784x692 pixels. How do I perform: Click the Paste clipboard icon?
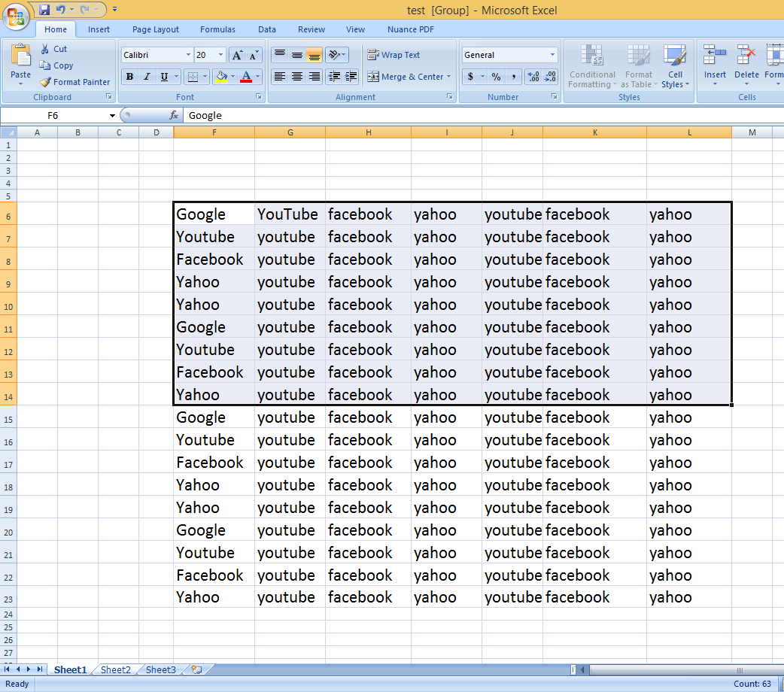pyautogui.click(x=20, y=55)
